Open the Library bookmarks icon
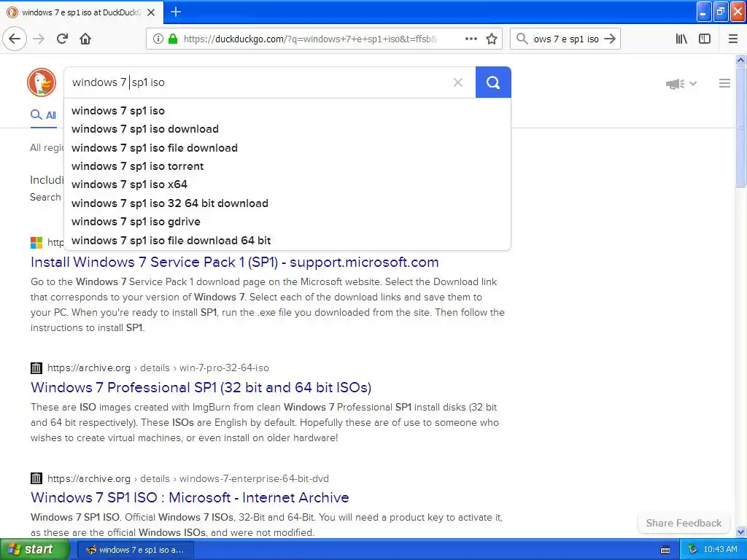The image size is (747, 560). [x=682, y=39]
